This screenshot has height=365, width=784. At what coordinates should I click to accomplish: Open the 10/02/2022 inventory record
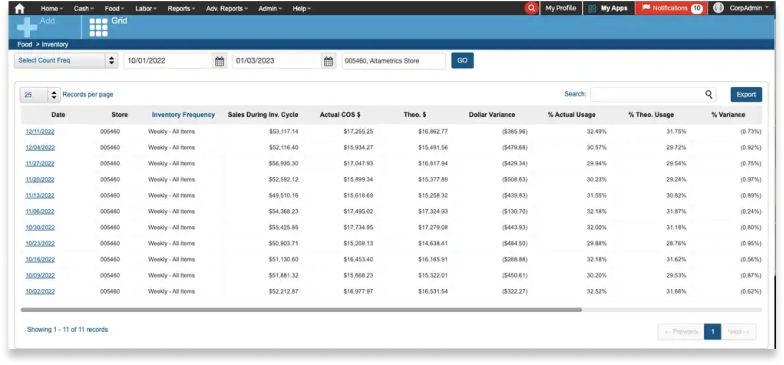pyautogui.click(x=40, y=292)
